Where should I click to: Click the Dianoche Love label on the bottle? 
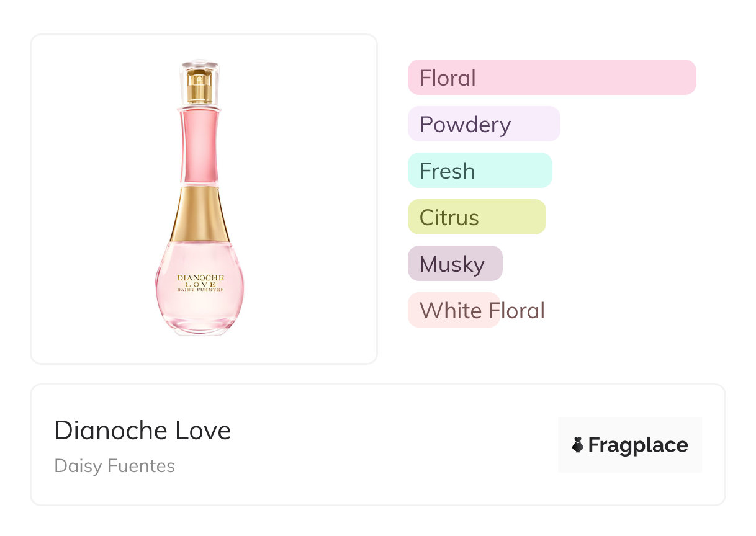(200, 284)
